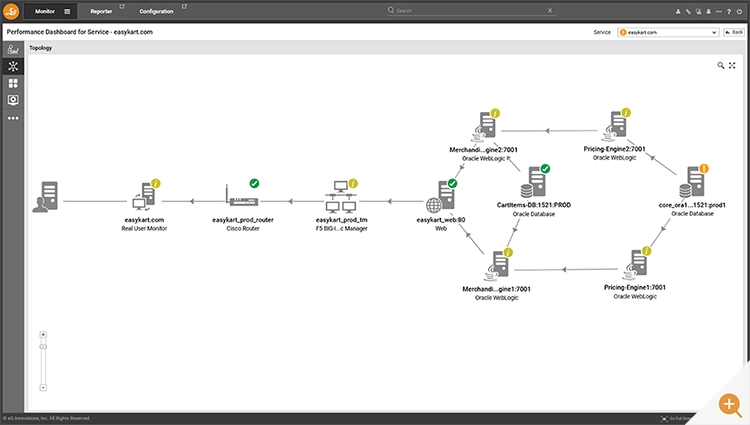Select the Pricing-Engine1:7001 WebLogic node
The width and height of the screenshot is (750, 425).
coord(636,264)
